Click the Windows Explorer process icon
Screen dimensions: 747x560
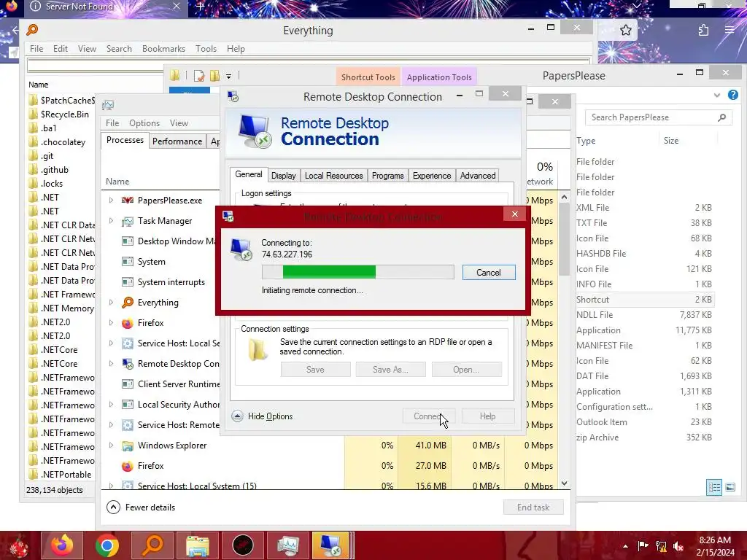[x=127, y=446]
